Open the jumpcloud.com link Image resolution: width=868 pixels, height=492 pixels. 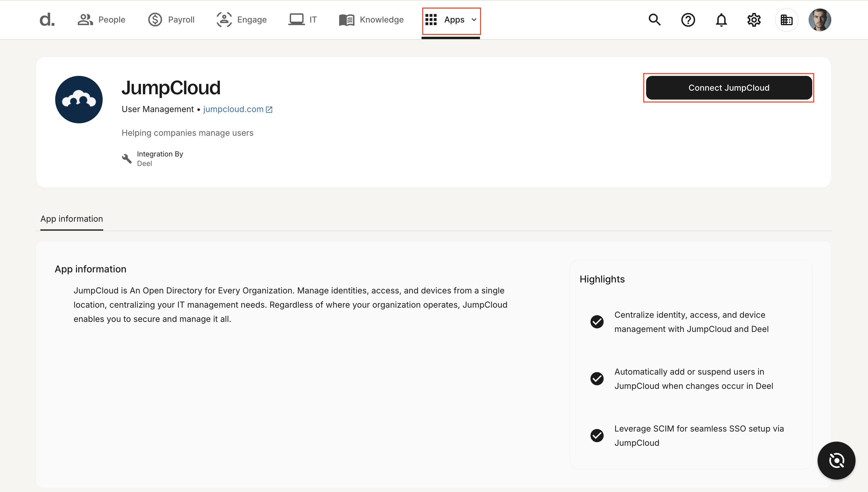(237, 109)
